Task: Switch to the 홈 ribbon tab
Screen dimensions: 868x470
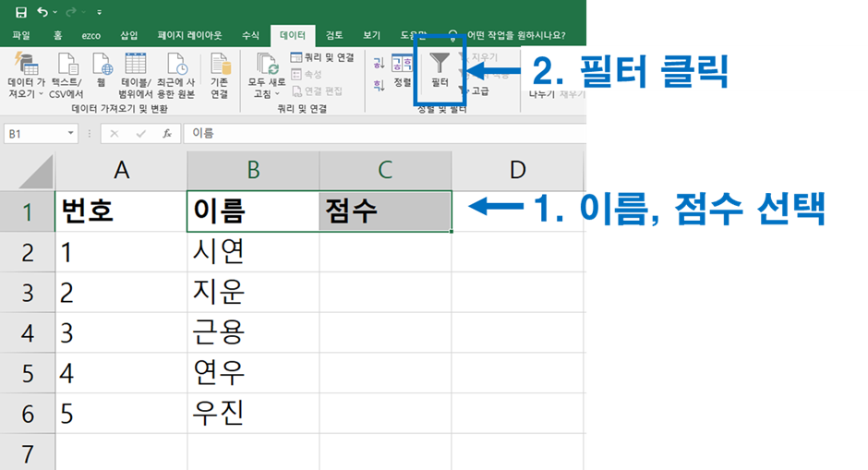Action: (57, 35)
